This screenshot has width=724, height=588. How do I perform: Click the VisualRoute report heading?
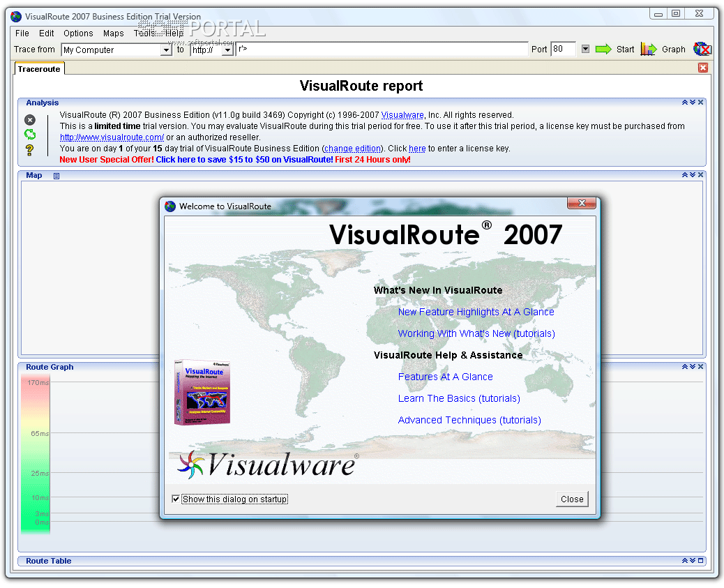(x=361, y=86)
